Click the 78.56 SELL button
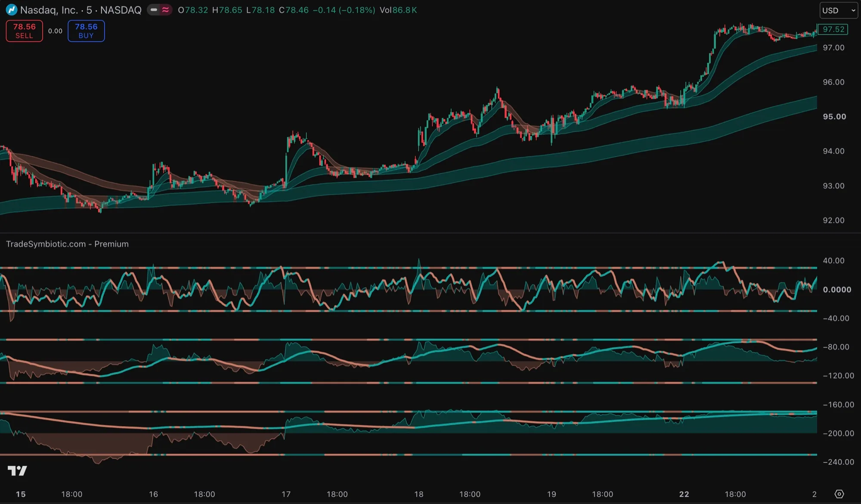The height and width of the screenshot is (504, 861). click(x=24, y=31)
